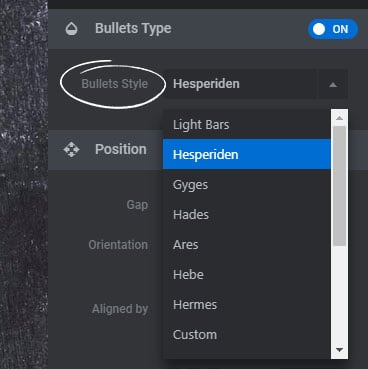The image size is (368, 369).
Task: Click the Orientation setting label
Action: [118, 245]
